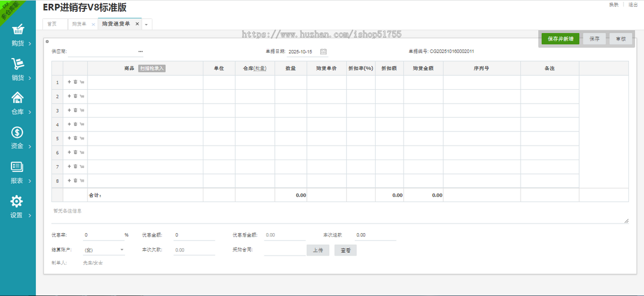Add a line with row 2 plus icon
Image resolution: width=644 pixels, height=296 pixels.
[69, 96]
